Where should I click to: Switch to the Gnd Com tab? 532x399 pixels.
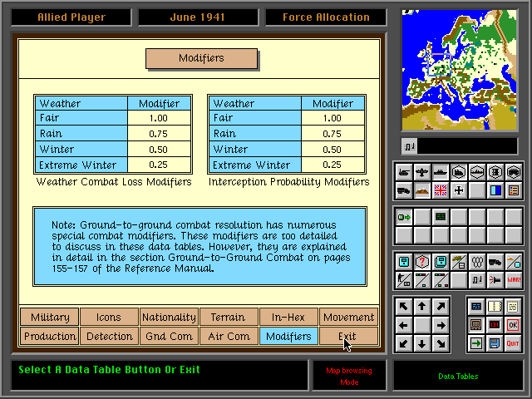click(169, 336)
